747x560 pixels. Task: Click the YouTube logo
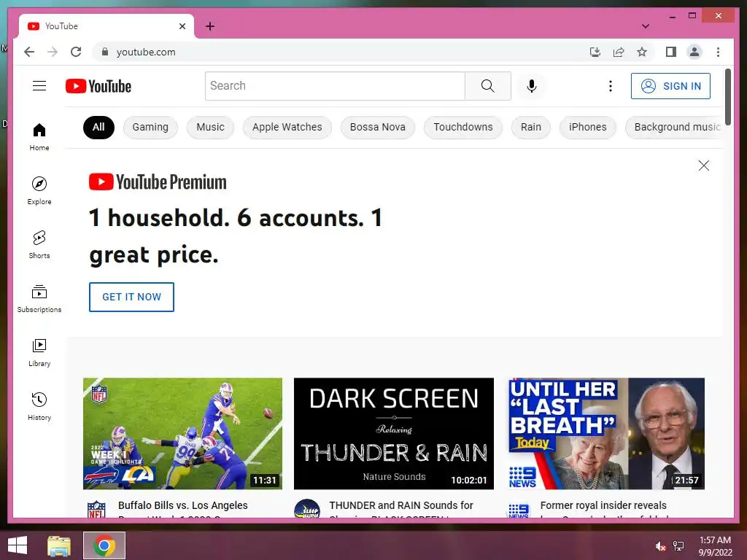pos(98,86)
